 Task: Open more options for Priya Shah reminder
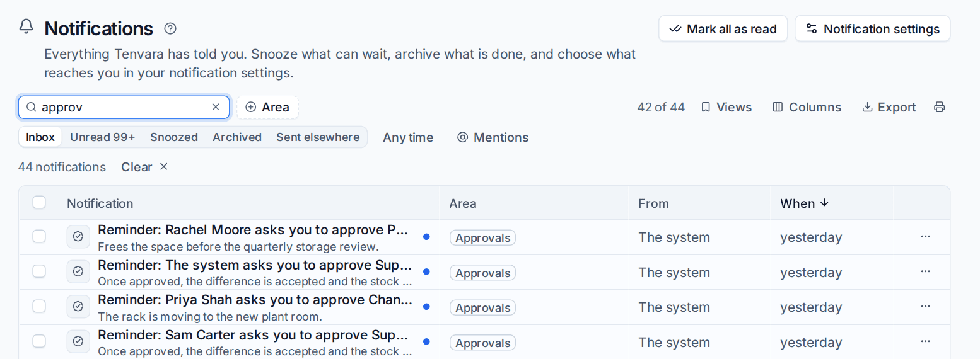click(x=925, y=307)
